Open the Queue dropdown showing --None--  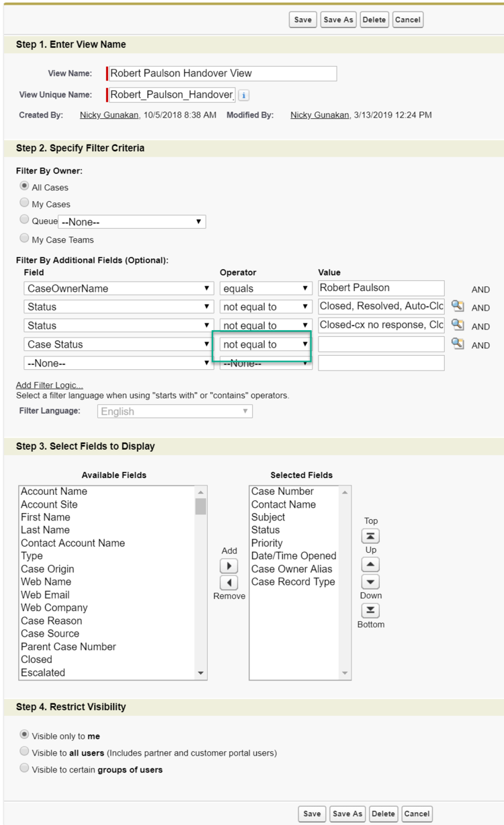click(132, 221)
